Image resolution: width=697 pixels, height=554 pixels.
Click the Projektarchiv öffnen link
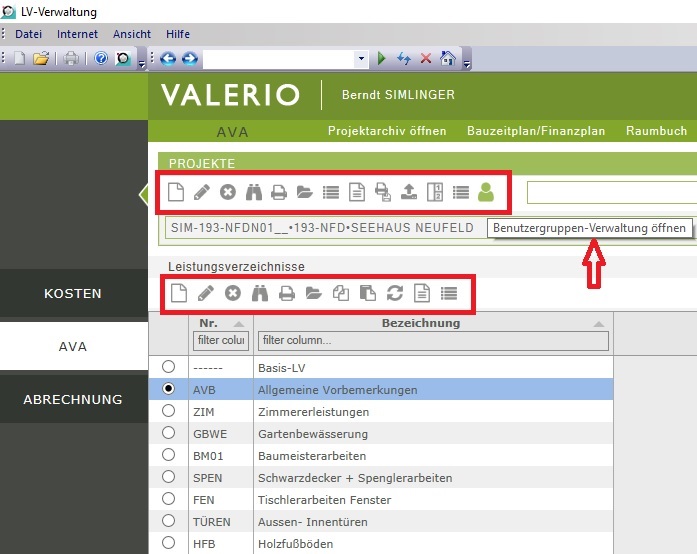[387, 131]
